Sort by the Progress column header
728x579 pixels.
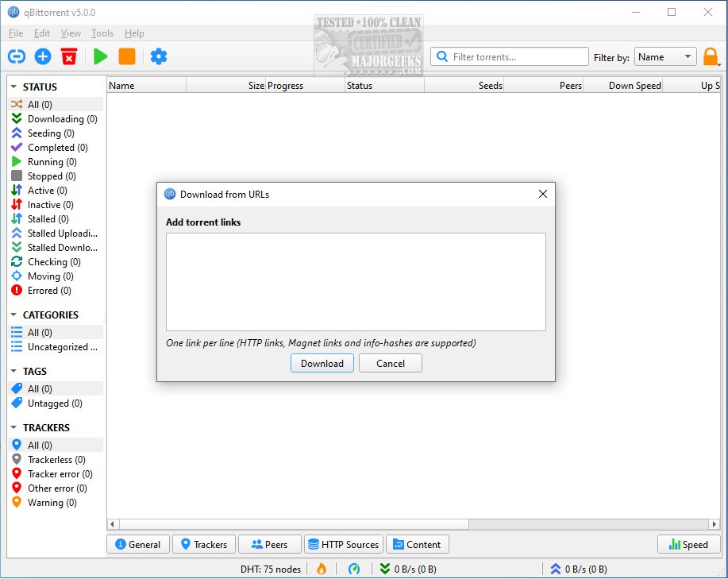[x=306, y=86]
